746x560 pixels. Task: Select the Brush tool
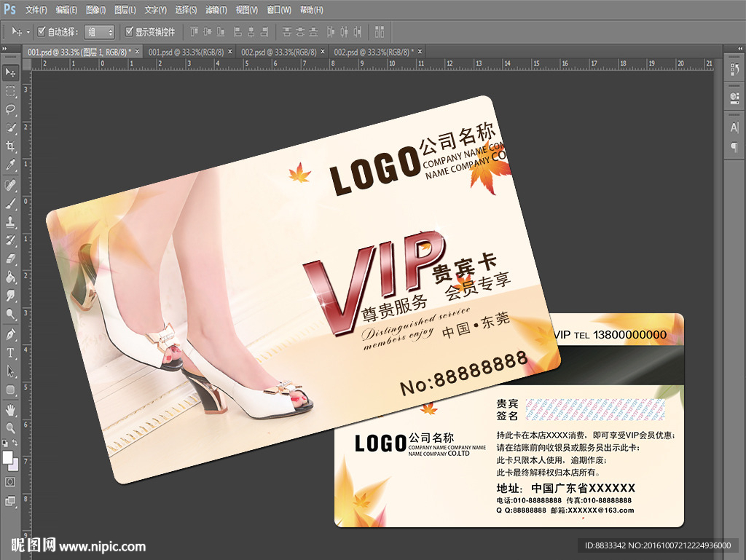(10, 203)
